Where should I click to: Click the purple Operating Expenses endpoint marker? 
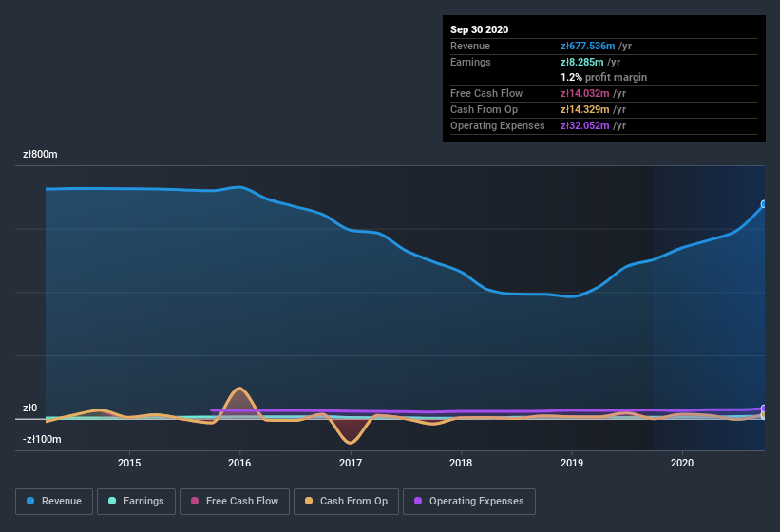(764, 408)
